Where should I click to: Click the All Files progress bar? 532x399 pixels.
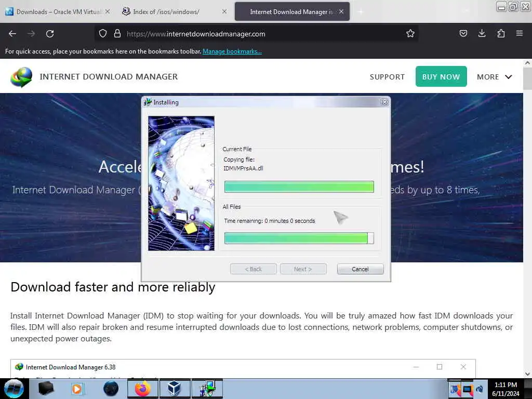(x=299, y=238)
